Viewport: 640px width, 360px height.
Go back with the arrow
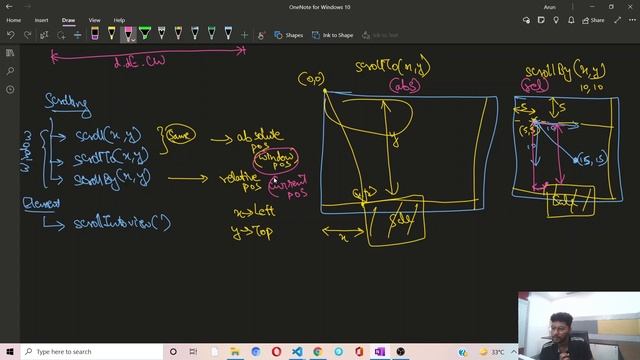point(9,7)
